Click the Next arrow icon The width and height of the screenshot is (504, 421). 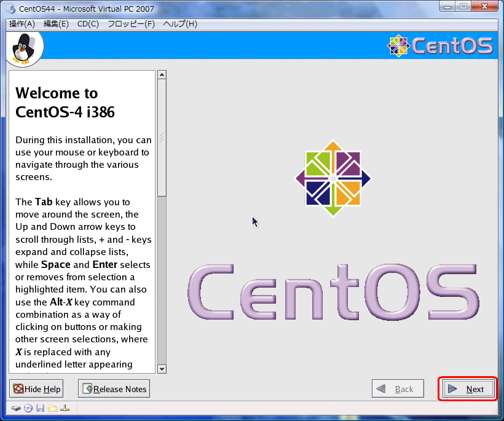click(x=452, y=389)
